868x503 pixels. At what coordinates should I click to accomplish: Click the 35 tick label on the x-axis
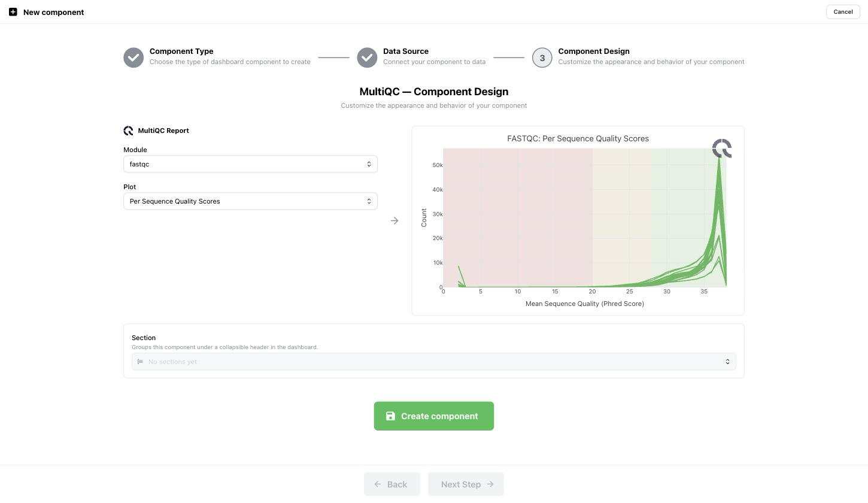click(x=704, y=292)
